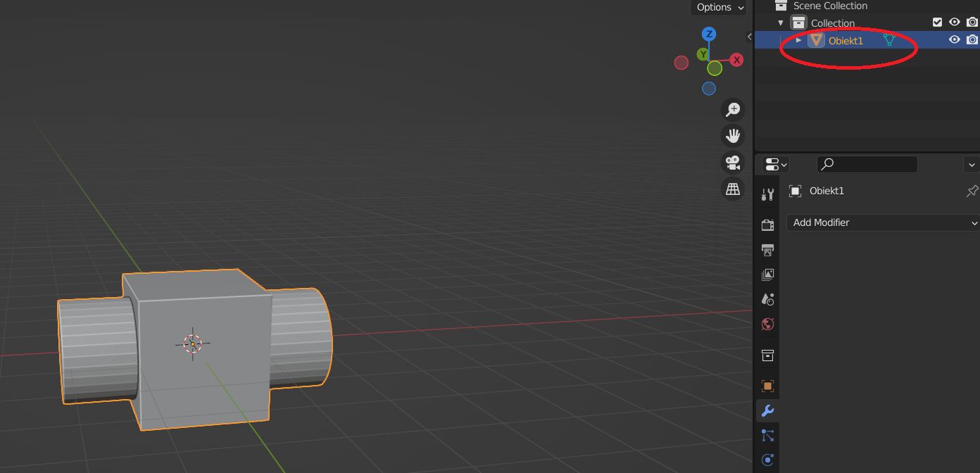Open the Physics properties tab
Screen dimensions: 980x473
coord(767,460)
